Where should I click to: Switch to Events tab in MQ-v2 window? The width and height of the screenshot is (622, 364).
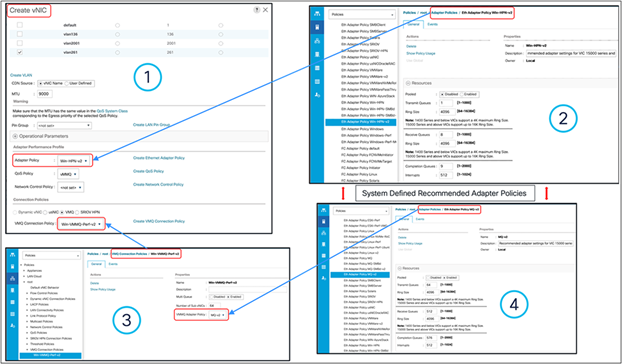pos(420,219)
